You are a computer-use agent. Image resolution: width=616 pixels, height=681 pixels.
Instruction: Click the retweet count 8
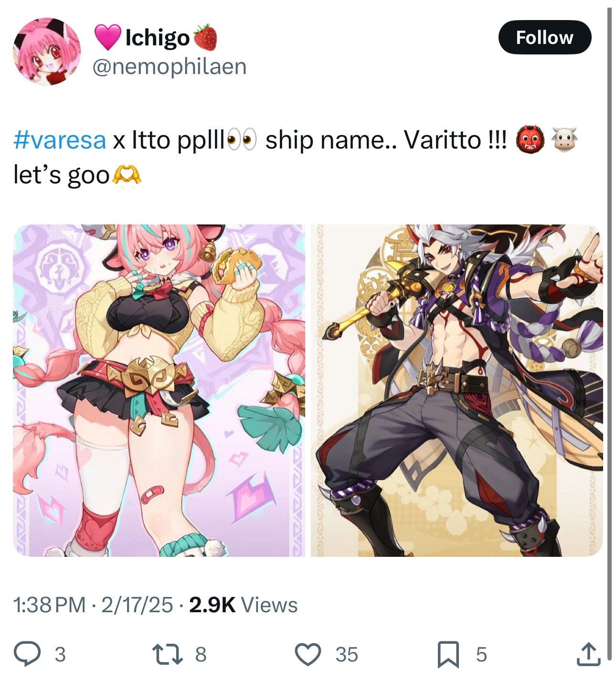click(201, 654)
